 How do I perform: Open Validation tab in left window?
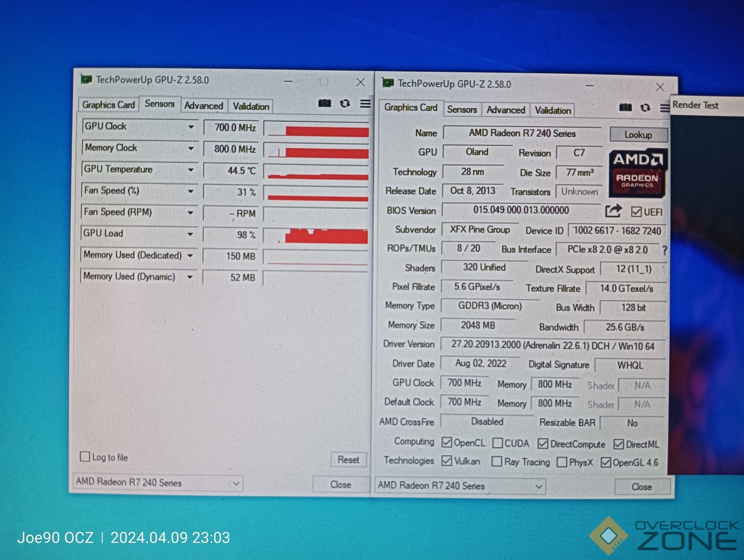(251, 106)
